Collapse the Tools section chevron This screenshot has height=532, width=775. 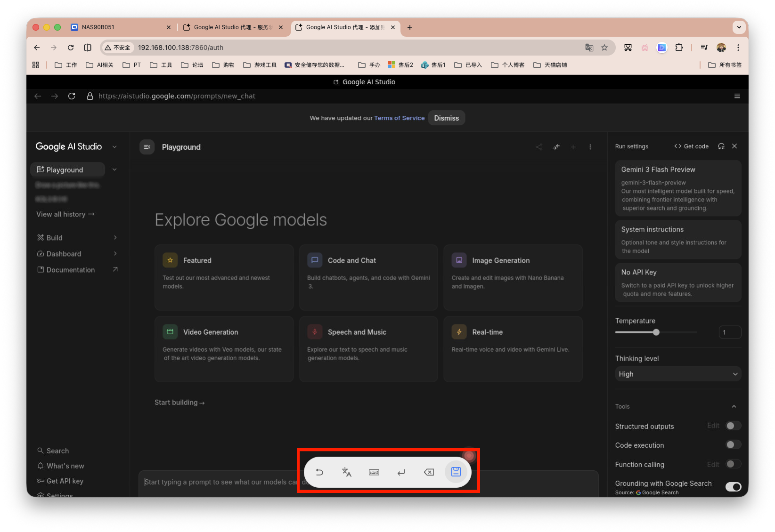(734, 406)
